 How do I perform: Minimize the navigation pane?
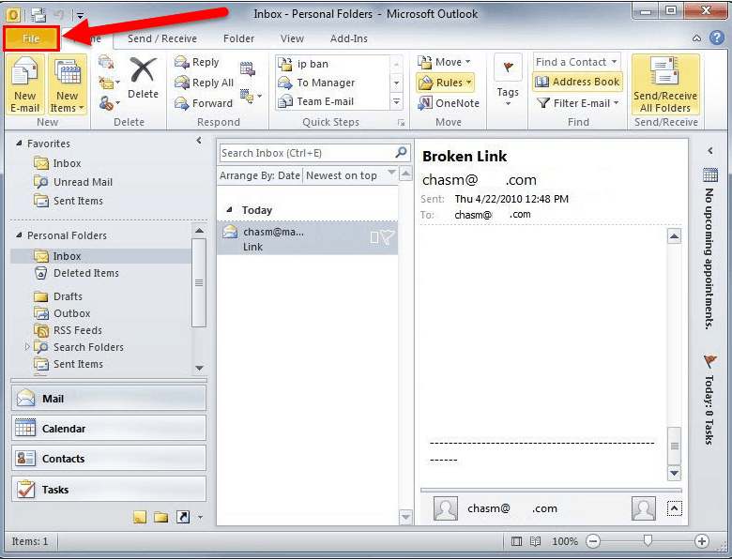(x=199, y=141)
